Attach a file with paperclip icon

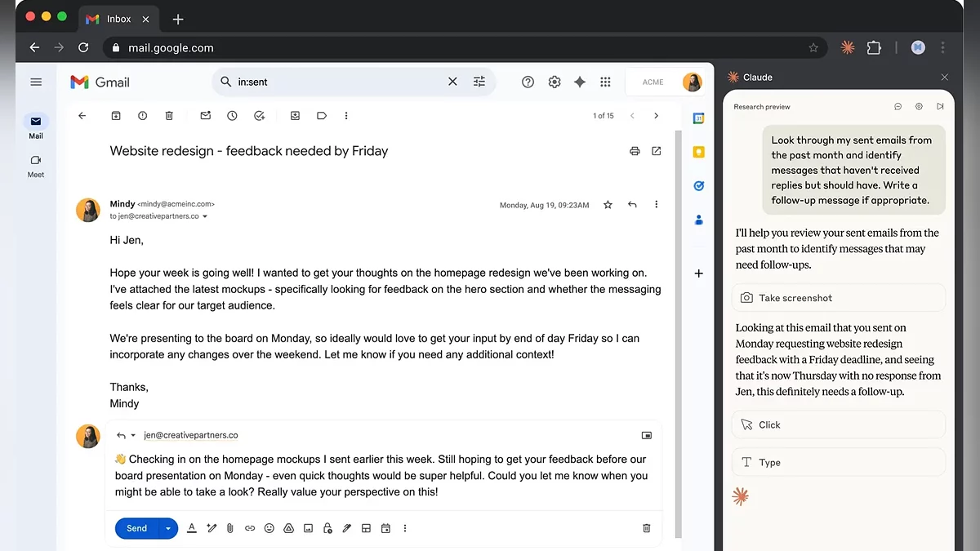pos(230,528)
